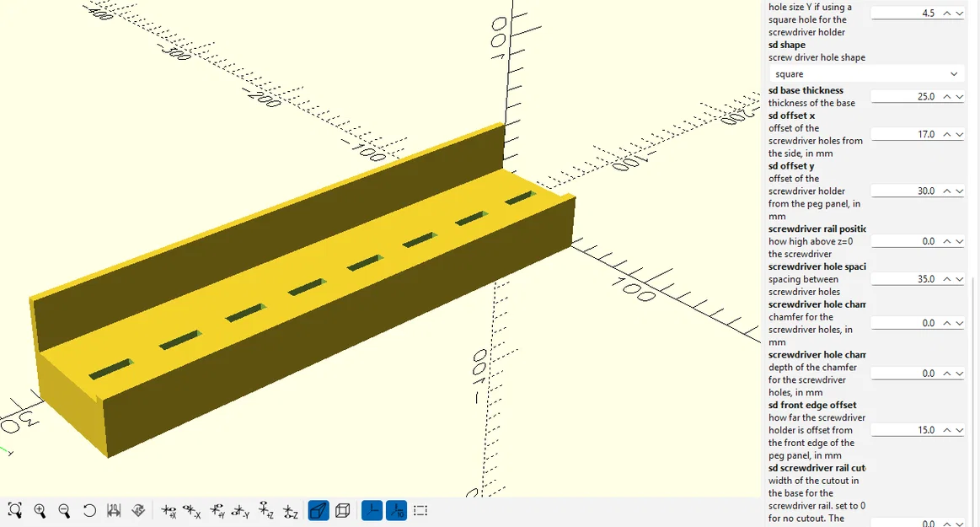Click the 'screw driver hole shape' description
Screen dimensions: 980x527
[x=817, y=57]
